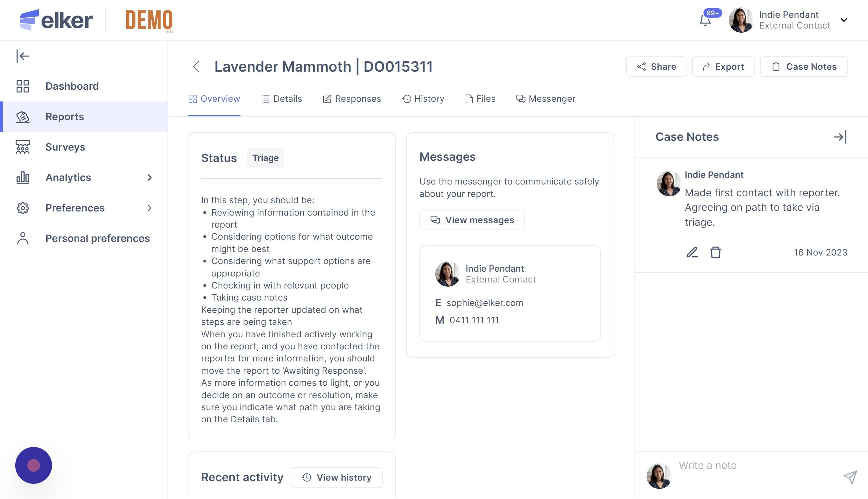Click the Share button

[656, 67]
